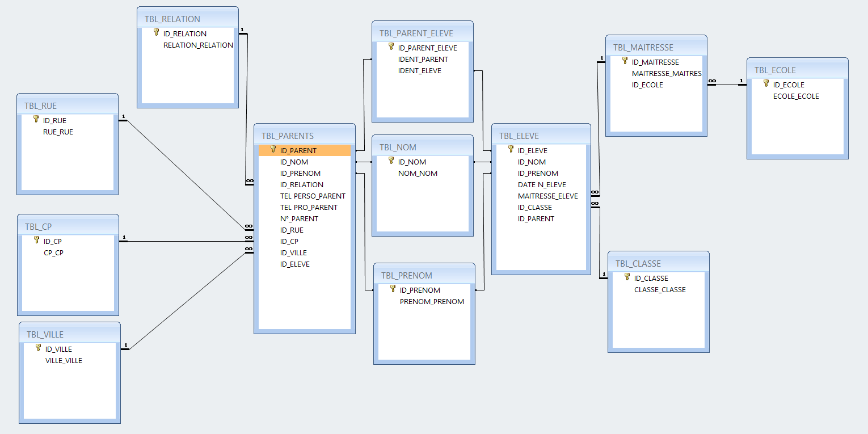Click the key icon beside ID_CP
868x434 pixels.
pos(37,241)
